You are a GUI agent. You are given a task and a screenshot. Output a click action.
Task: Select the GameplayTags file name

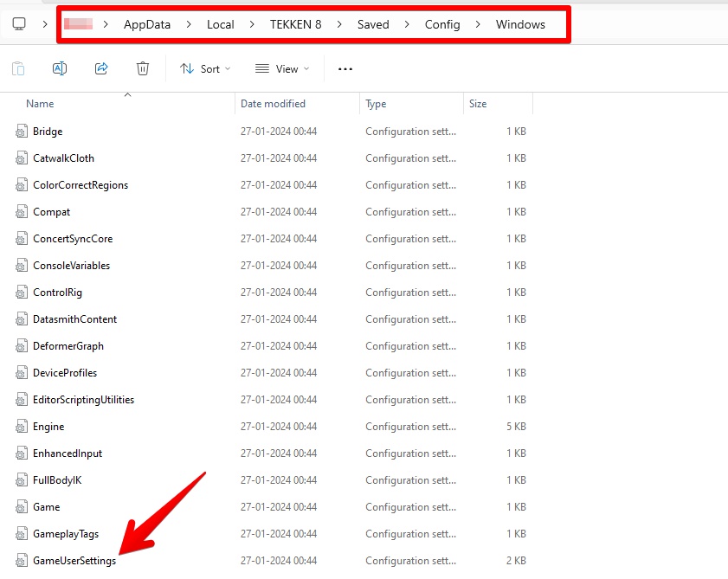[x=66, y=534]
